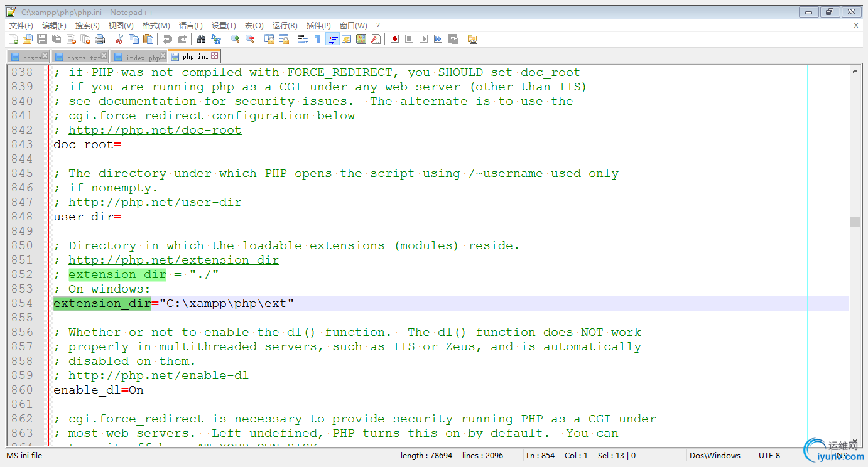Click the 'MS ini file' status bar label
The image size is (868, 467).
[x=24, y=456]
